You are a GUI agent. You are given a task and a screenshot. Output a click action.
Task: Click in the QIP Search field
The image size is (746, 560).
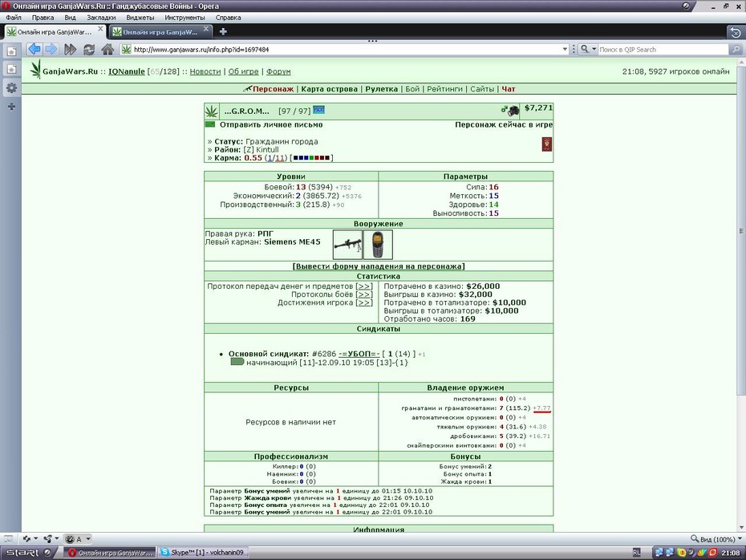click(x=663, y=49)
